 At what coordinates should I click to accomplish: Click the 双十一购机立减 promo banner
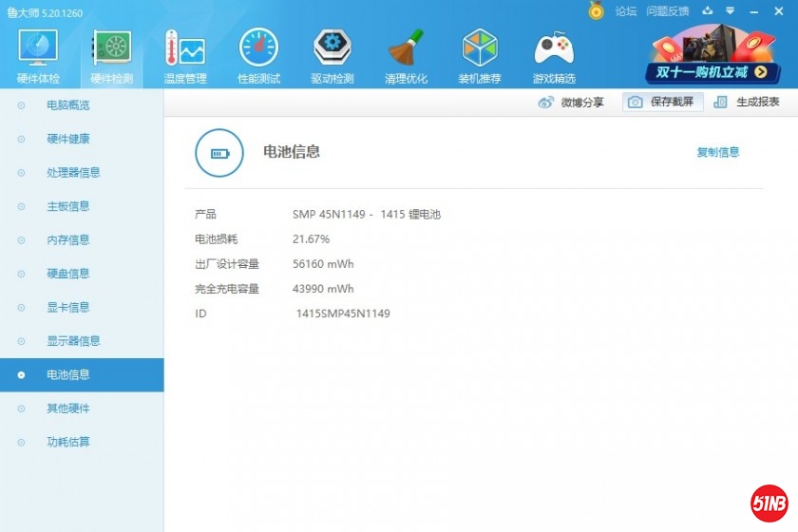click(x=712, y=55)
